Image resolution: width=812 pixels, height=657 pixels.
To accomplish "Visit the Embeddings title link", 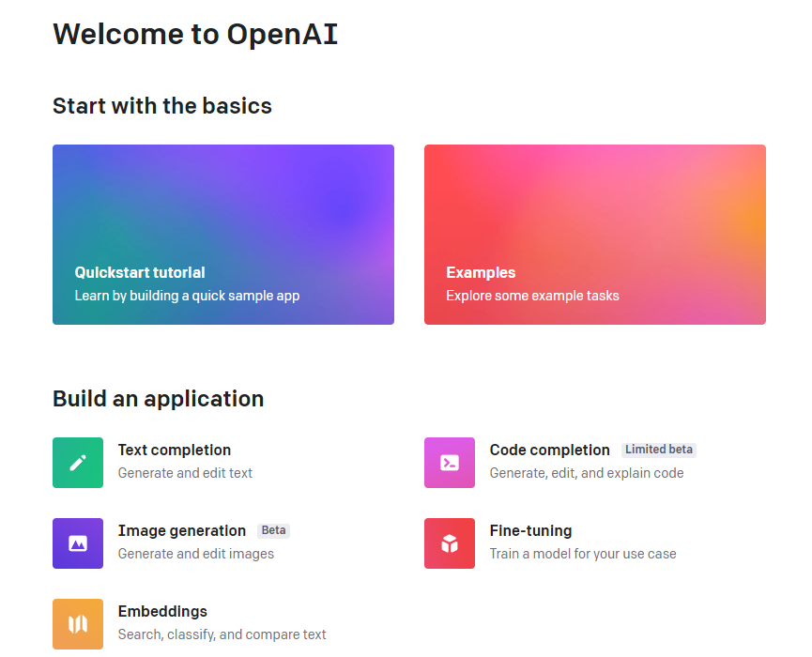I will coord(162,612).
